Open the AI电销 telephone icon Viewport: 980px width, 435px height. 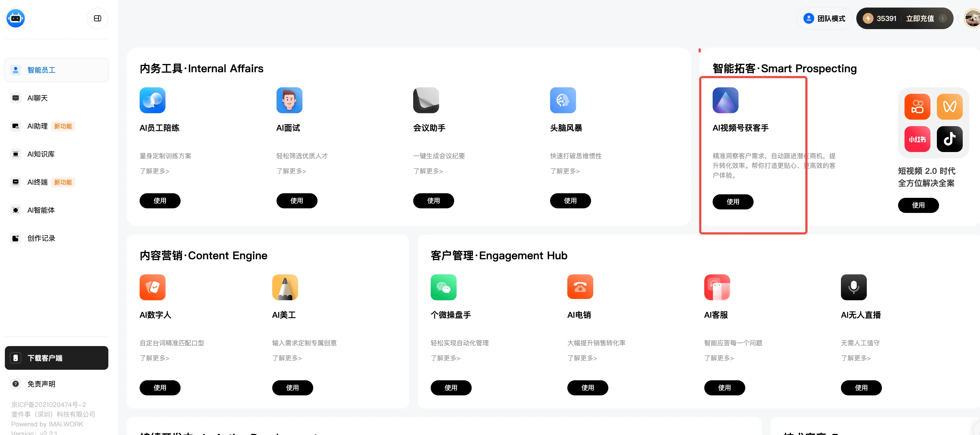tap(580, 287)
